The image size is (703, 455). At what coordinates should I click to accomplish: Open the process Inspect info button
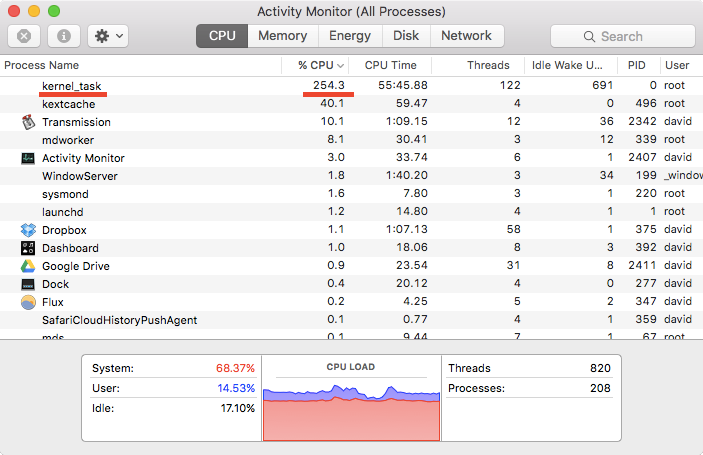64,36
